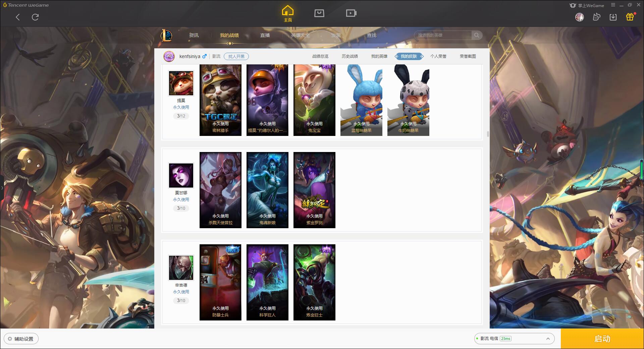
Task: Open the 蓝莓味糖果 chroma card
Action: point(361,100)
